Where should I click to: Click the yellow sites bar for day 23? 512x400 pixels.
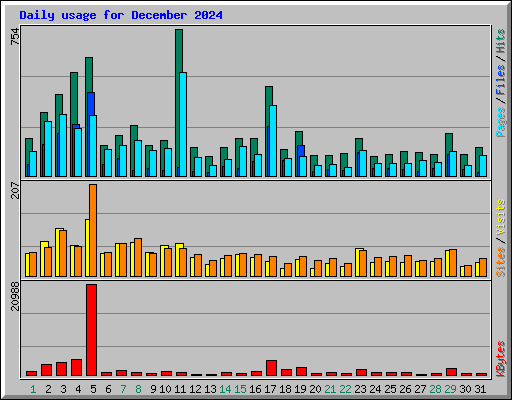(x=357, y=262)
